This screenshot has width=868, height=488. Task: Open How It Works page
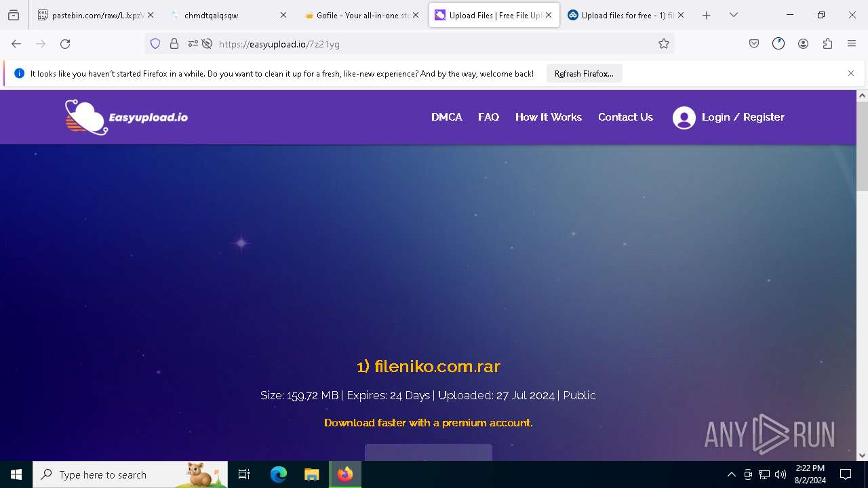549,117
